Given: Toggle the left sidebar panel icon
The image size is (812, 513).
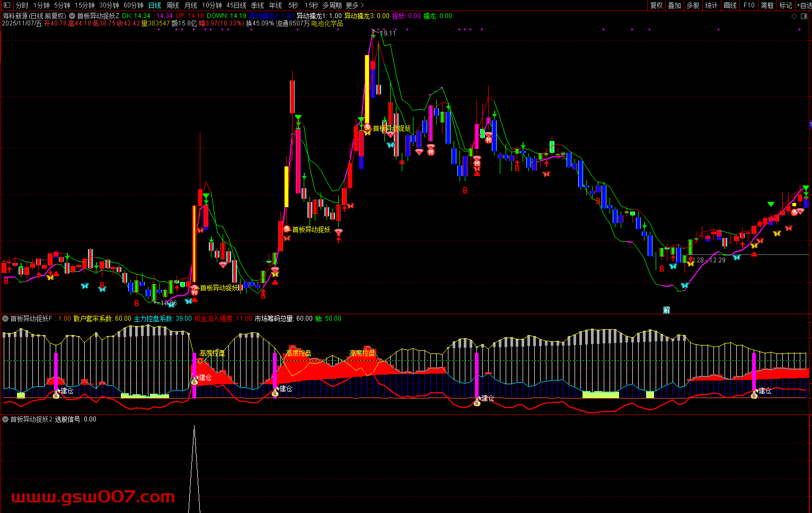Looking at the screenshot, I should pos(7,5).
